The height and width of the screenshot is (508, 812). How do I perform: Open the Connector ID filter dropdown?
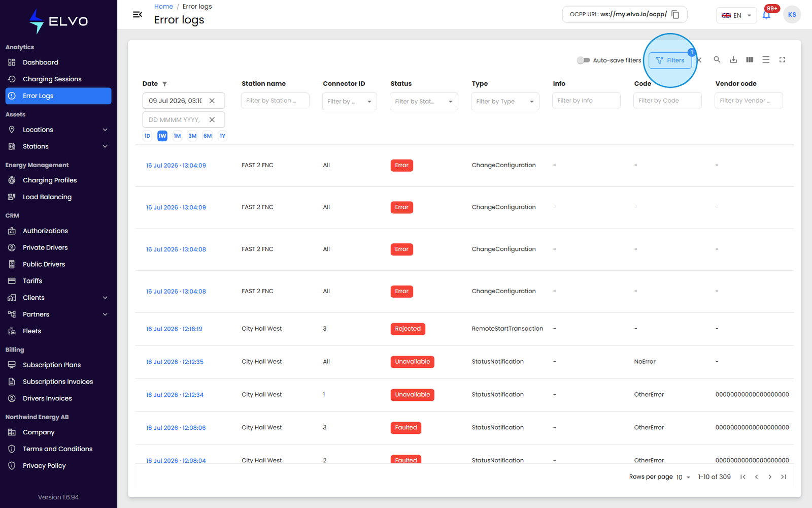coord(349,101)
